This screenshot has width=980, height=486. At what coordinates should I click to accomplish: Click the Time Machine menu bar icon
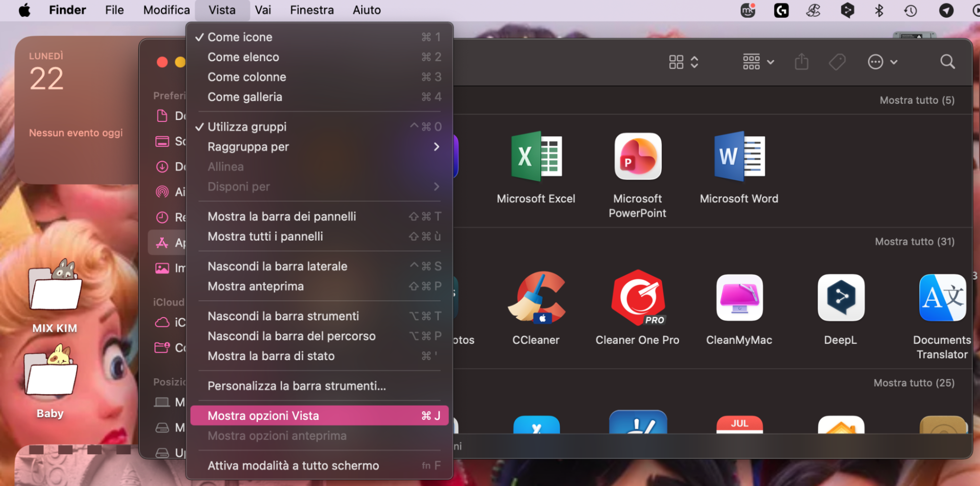point(910,10)
